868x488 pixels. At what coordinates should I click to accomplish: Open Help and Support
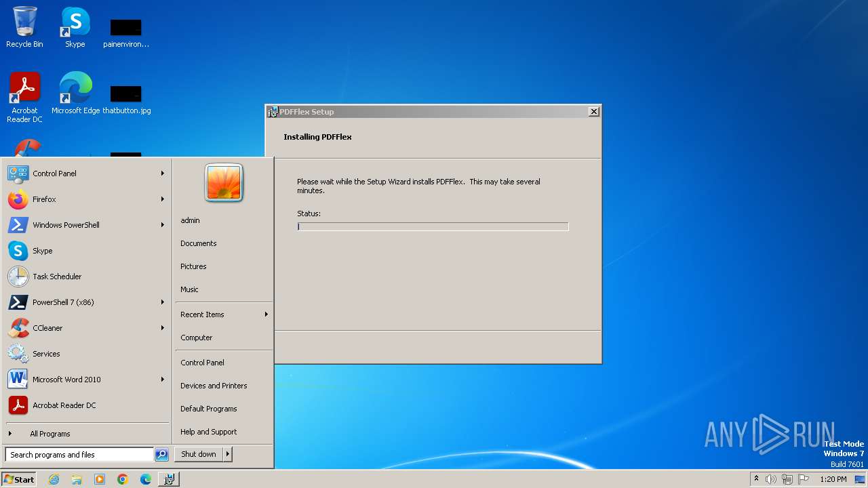[x=224, y=432]
